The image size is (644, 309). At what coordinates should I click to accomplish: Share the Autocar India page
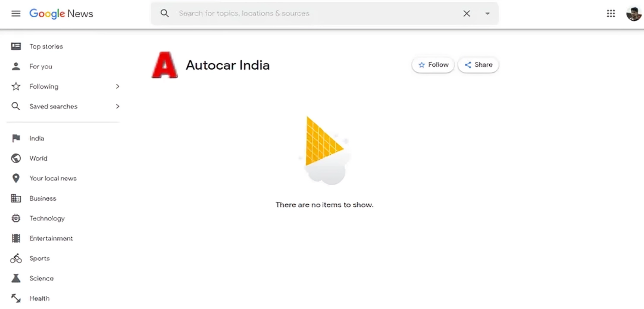click(x=479, y=65)
